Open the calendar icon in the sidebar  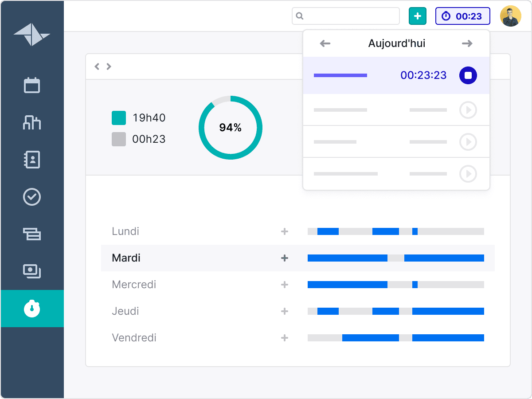click(x=31, y=84)
